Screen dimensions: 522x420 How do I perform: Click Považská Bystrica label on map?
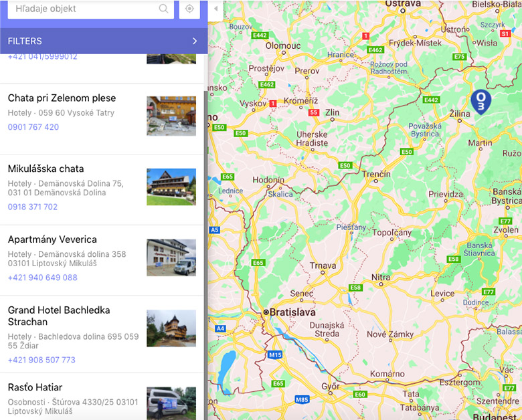click(425, 130)
